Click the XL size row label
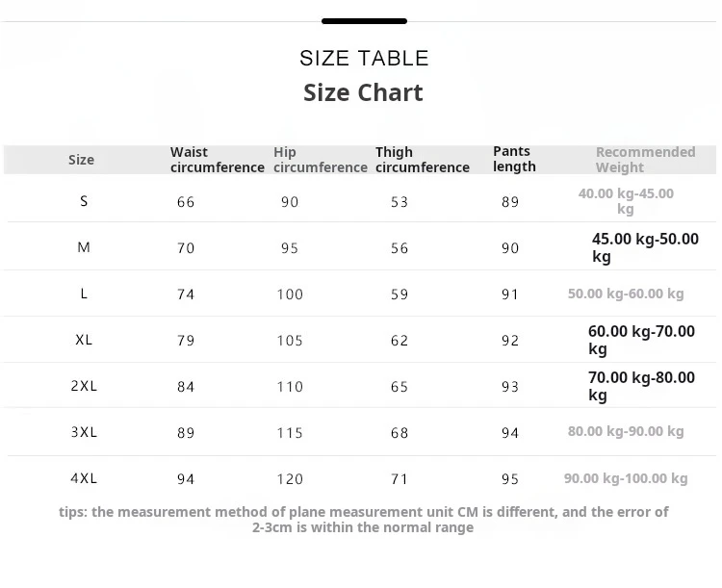Image resolution: width=722 pixels, height=588 pixels. [x=84, y=340]
